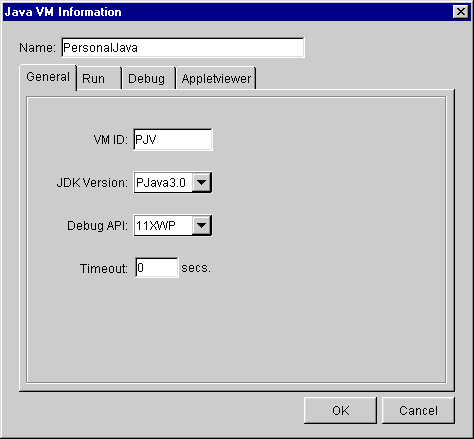Select the Appletviewer tab
The height and width of the screenshot is (439, 474).
pos(216,79)
